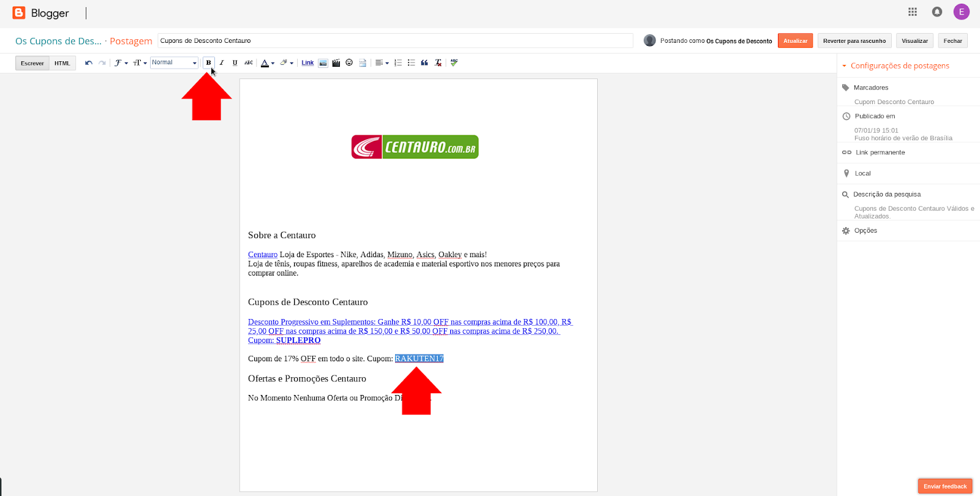Image resolution: width=980 pixels, height=496 pixels.
Task: Follow the Centauro hyperlink in the post
Action: click(263, 255)
